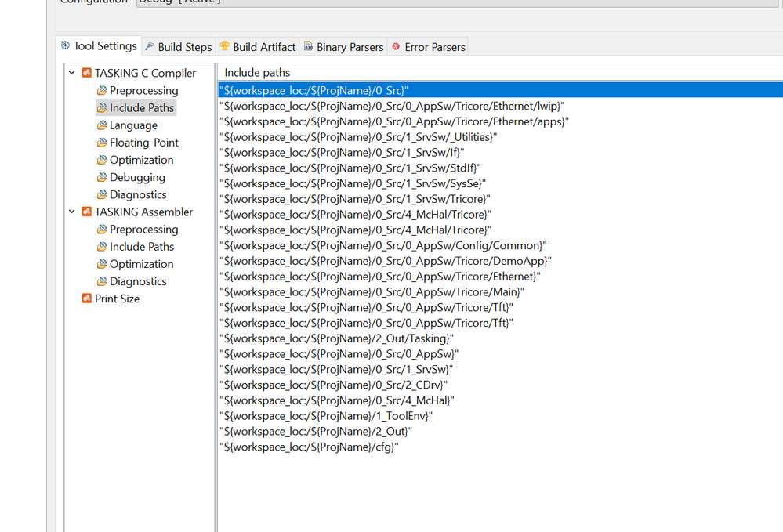Click the Tool Settings gear icon
783x532 pixels.
(x=65, y=46)
